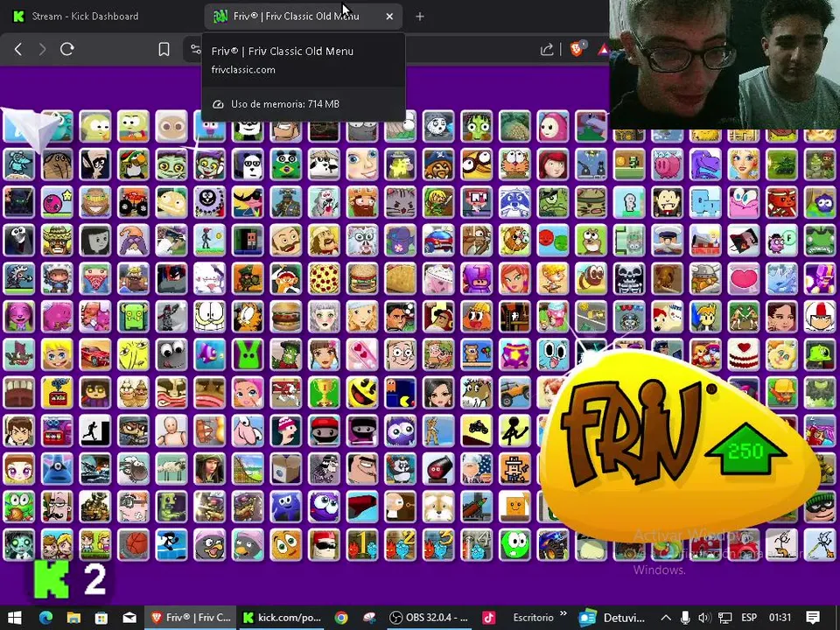Change the ESP keyboard language
This screenshot has height=630, width=840.
[x=749, y=618]
